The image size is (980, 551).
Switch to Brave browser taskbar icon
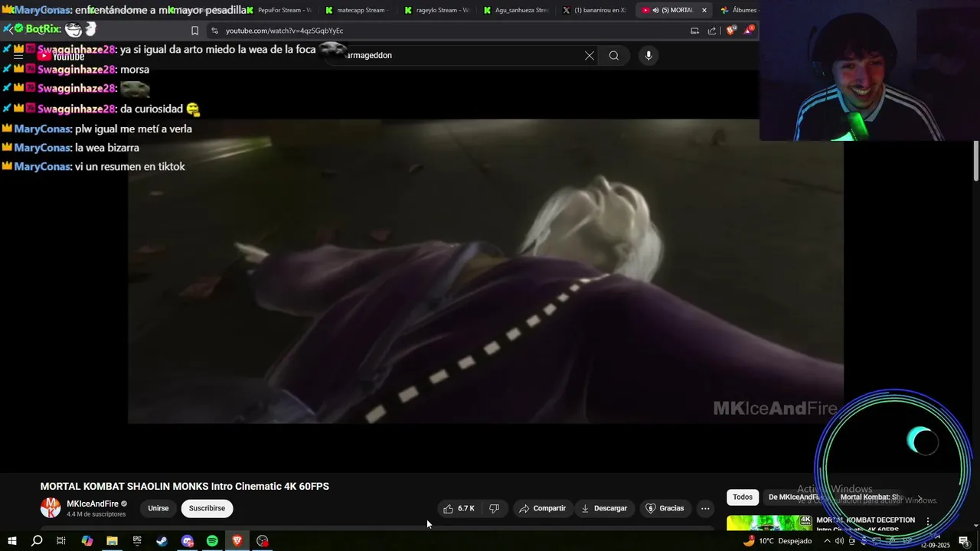click(x=237, y=541)
